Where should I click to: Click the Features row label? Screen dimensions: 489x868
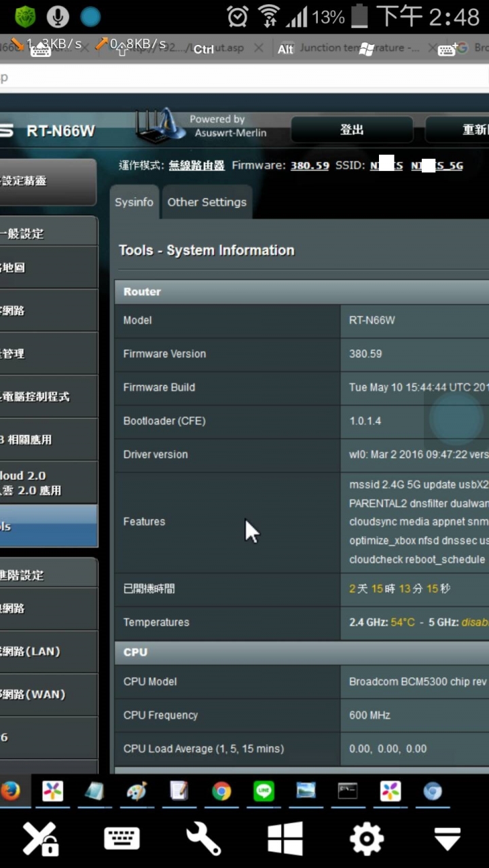[144, 522]
